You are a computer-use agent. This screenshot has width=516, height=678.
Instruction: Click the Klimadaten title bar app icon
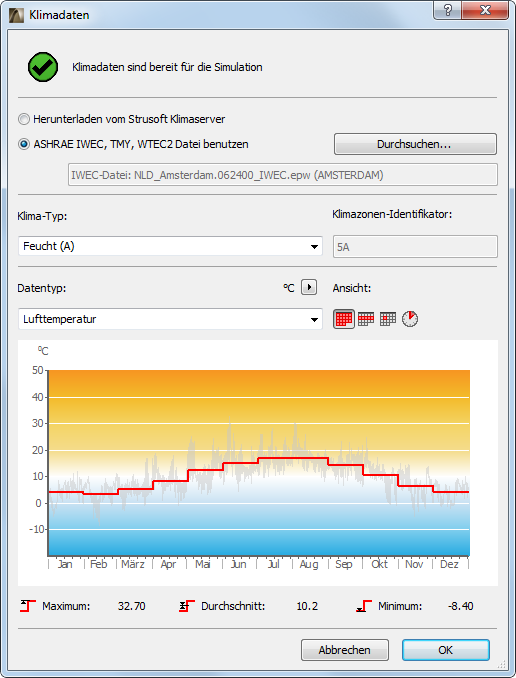(16, 15)
